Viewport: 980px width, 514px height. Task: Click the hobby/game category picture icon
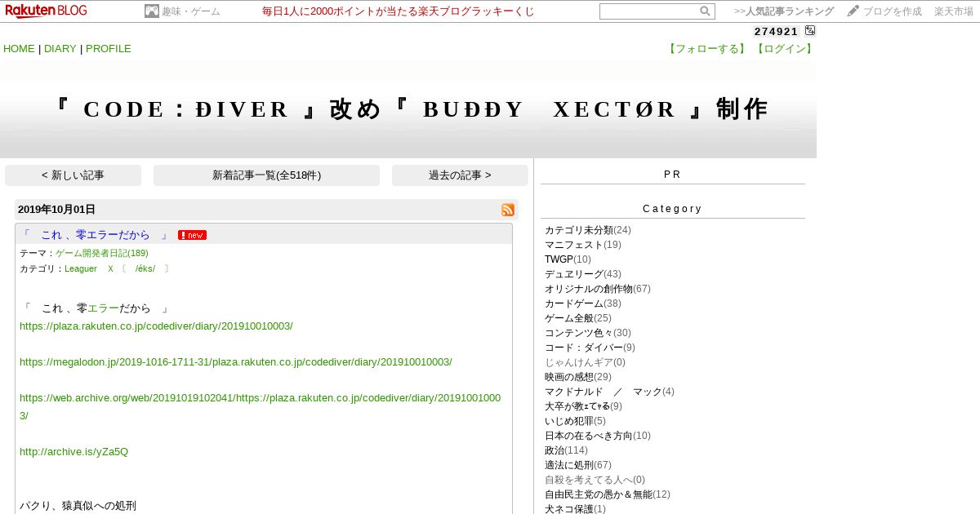[151, 11]
